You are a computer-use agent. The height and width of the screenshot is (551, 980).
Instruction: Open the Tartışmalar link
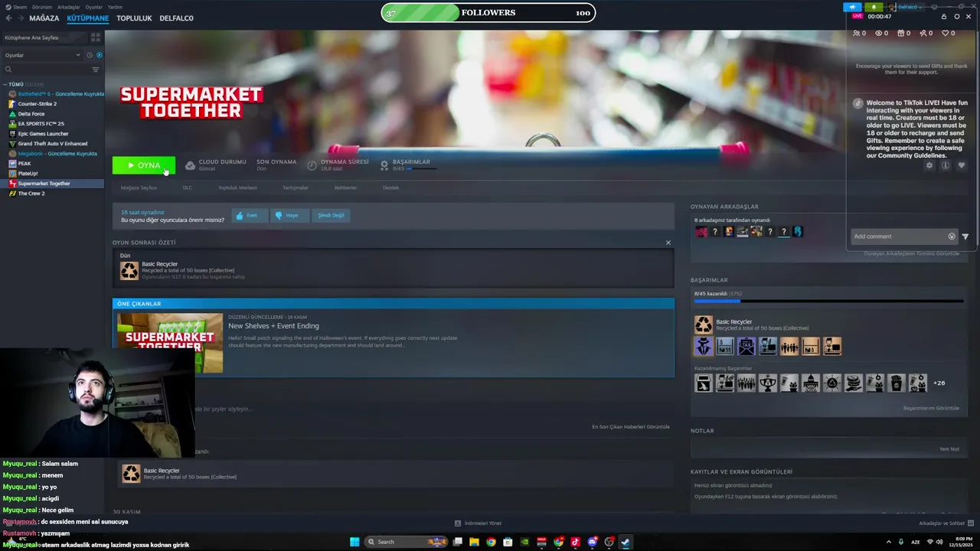pos(296,187)
